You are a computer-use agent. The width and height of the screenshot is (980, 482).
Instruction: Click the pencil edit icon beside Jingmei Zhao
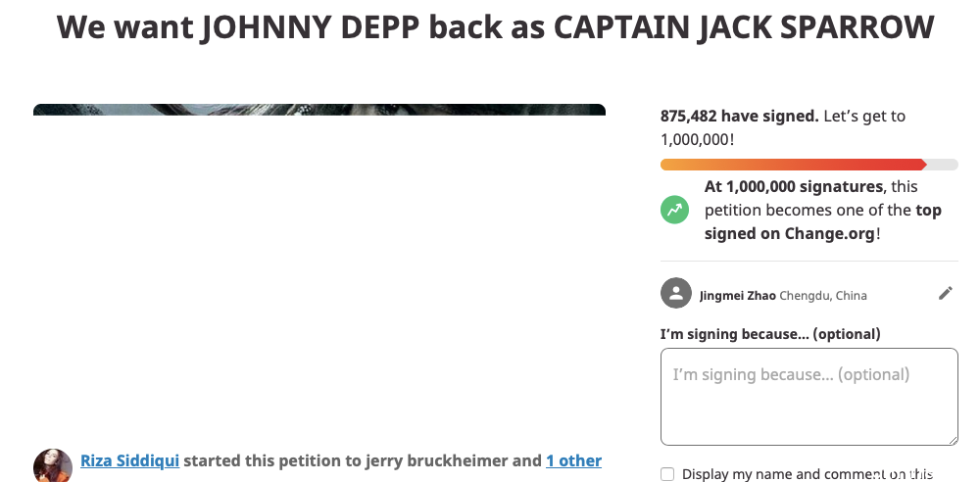pos(945,293)
